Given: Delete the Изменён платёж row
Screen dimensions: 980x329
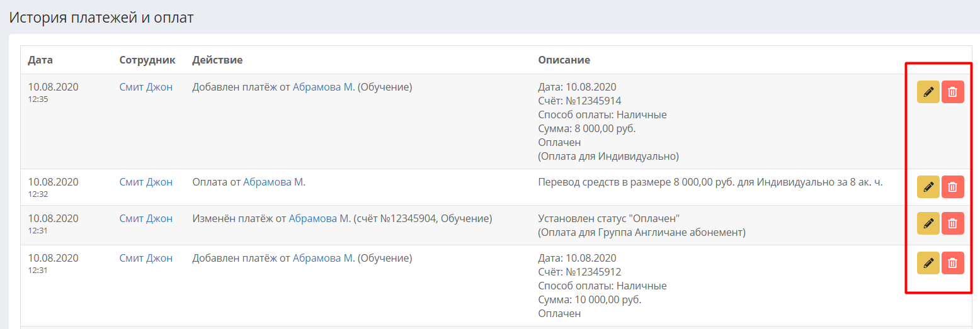Looking at the screenshot, I should click(952, 223).
